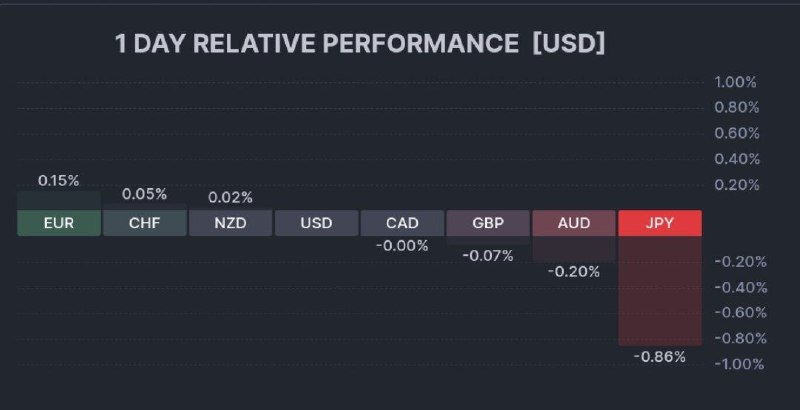The height and width of the screenshot is (410, 800).
Task: Click the 0.15% EUR value label
Action: tap(59, 180)
